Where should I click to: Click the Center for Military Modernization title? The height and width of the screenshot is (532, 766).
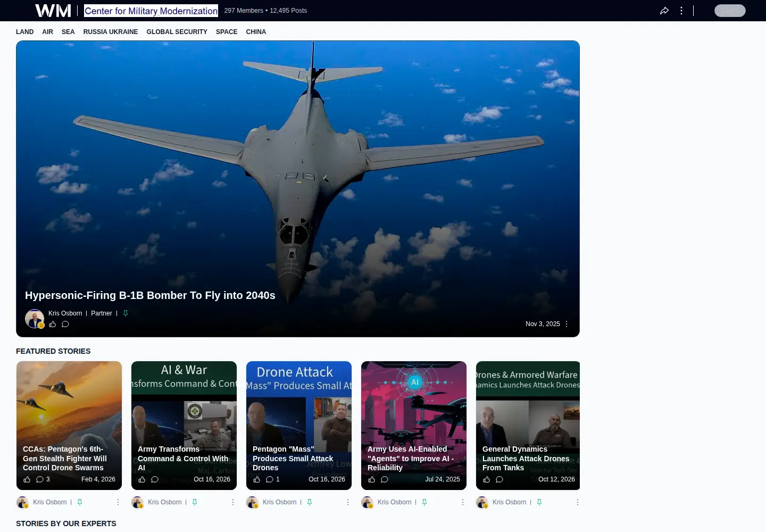151,11
